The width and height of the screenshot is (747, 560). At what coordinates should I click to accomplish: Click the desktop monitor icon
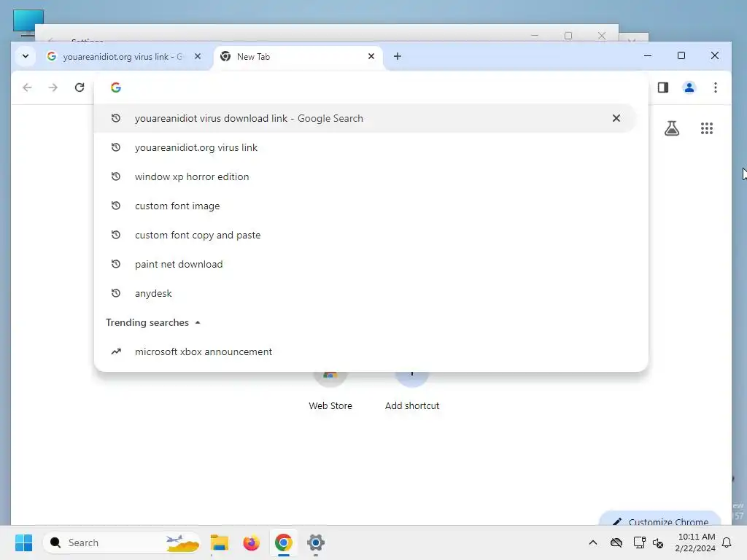click(28, 23)
